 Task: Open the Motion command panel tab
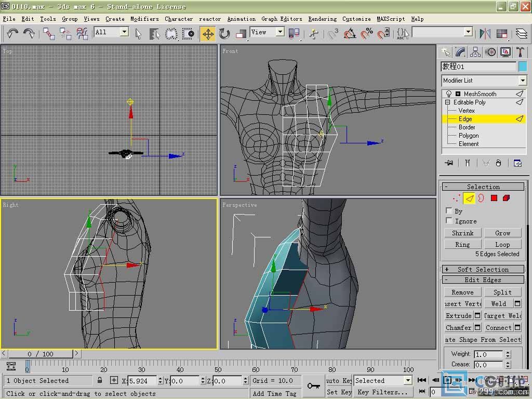490,52
